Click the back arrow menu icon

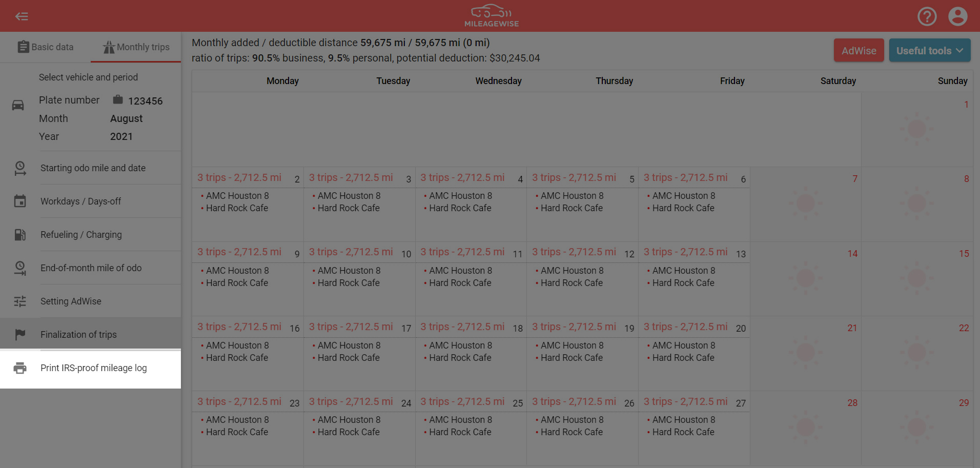[22, 16]
